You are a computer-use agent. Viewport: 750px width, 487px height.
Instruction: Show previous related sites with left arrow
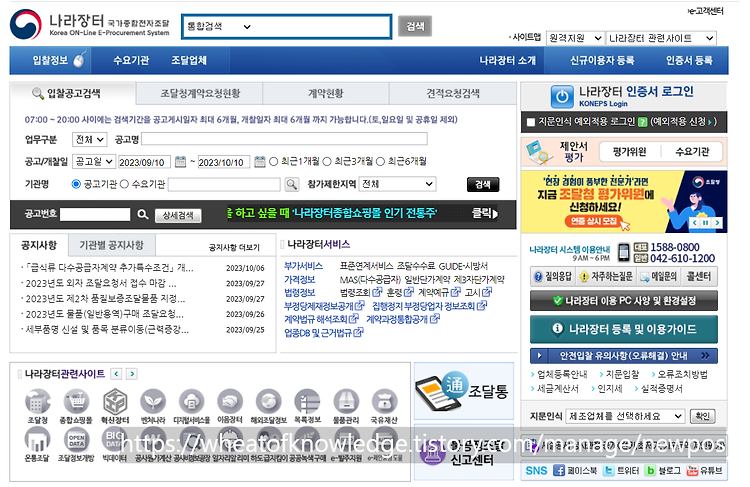116,374
